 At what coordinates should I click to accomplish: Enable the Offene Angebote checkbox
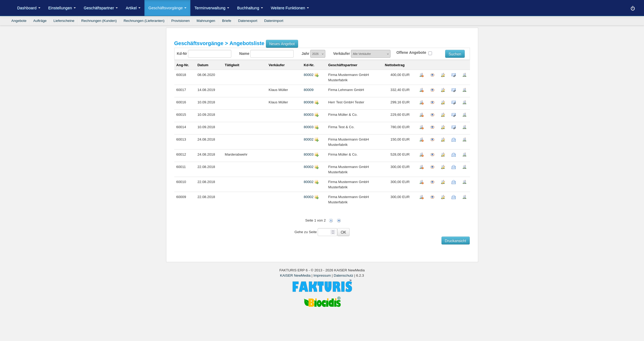click(430, 53)
